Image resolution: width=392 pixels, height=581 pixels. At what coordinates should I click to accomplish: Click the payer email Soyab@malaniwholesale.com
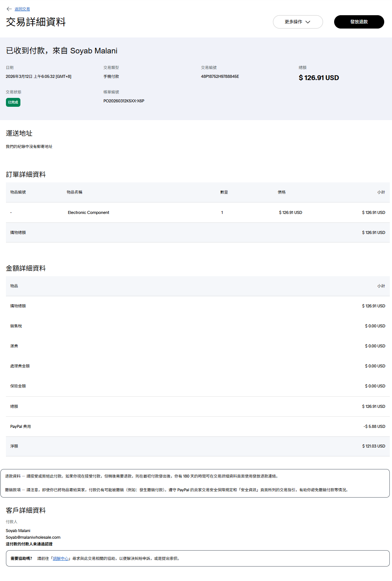click(x=33, y=537)
